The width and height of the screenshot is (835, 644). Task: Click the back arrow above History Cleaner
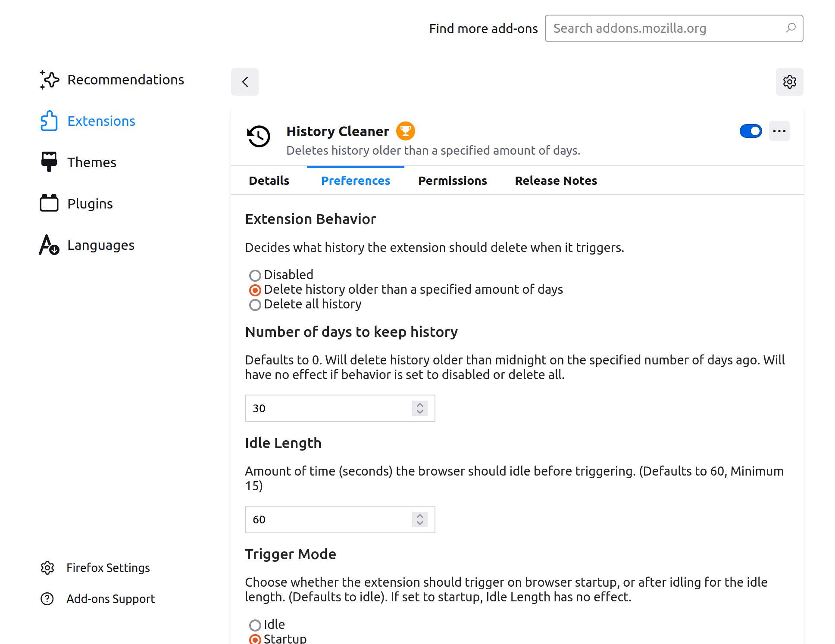point(245,82)
